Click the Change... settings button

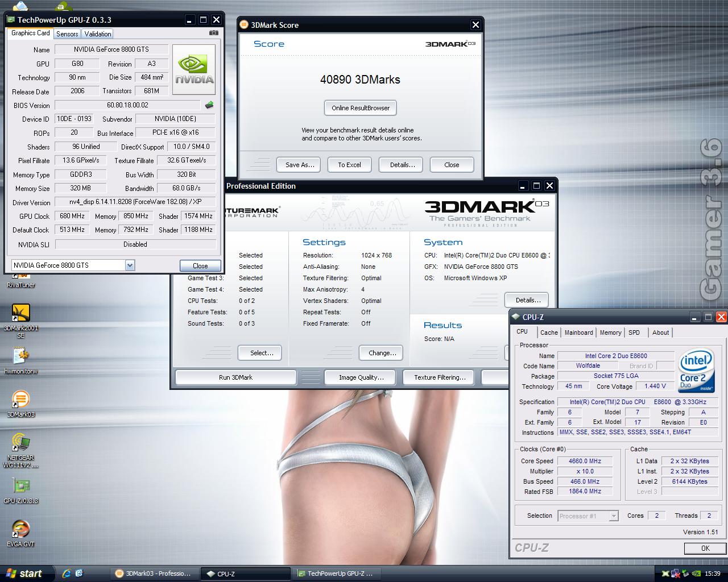click(382, 353)
